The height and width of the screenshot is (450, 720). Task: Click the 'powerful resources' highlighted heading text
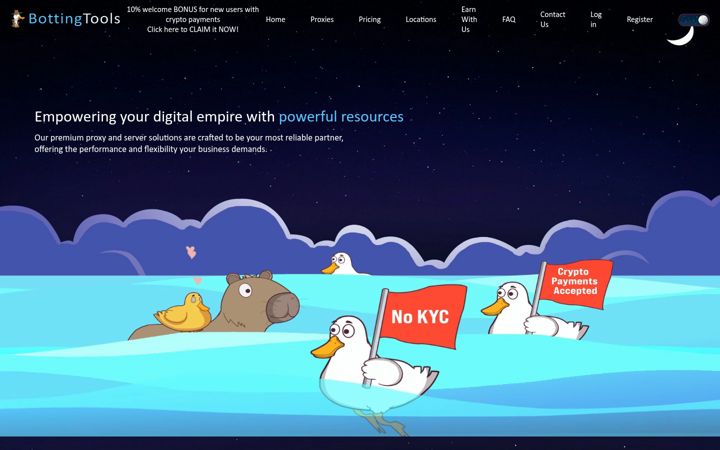[341, 117]
